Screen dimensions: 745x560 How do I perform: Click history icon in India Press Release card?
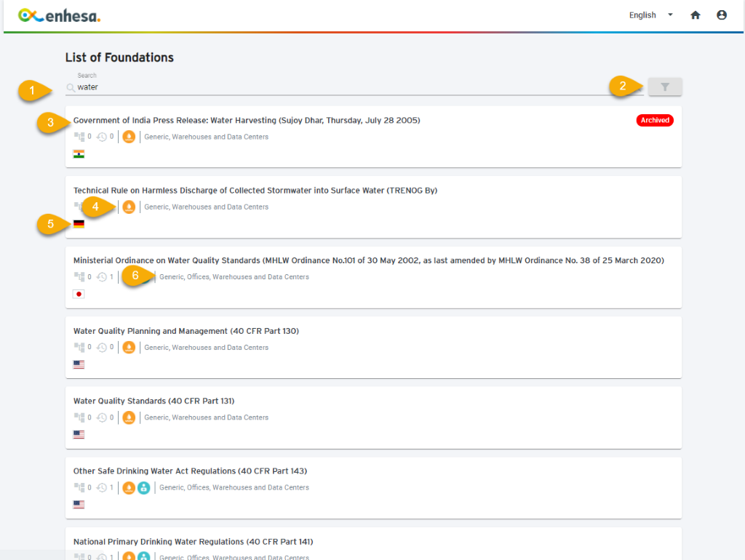click(x=102, y=137)
